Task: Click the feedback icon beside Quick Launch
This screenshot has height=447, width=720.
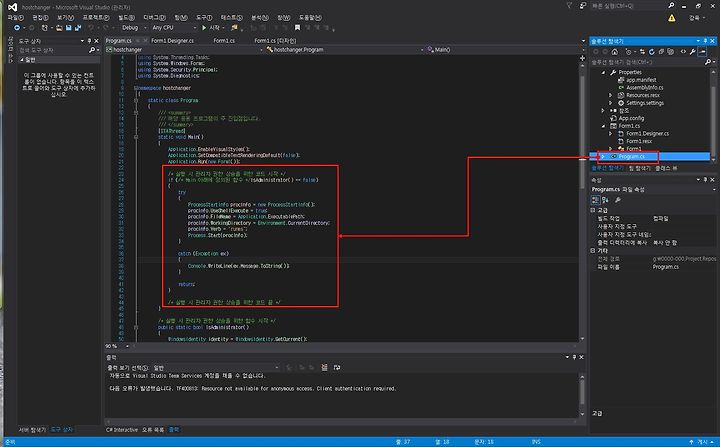Action: click(x=583, y=6)
